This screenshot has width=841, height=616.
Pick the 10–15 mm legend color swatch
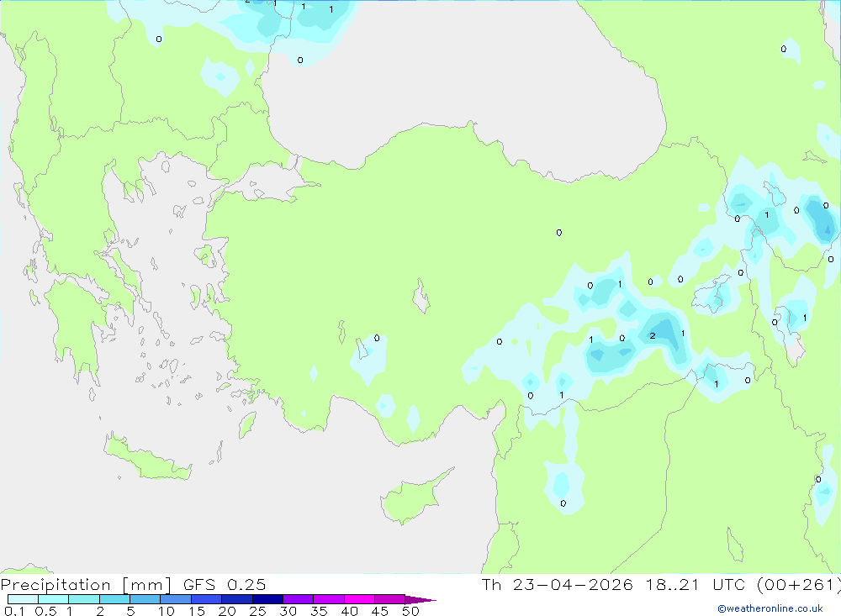[x=176, y=599]
